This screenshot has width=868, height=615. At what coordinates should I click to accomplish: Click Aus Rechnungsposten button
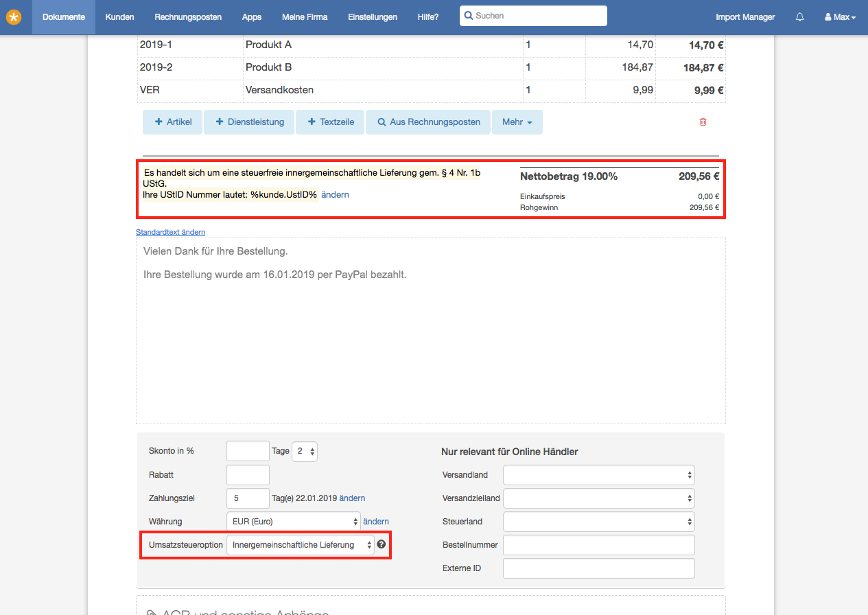click(x=428, y=122)
